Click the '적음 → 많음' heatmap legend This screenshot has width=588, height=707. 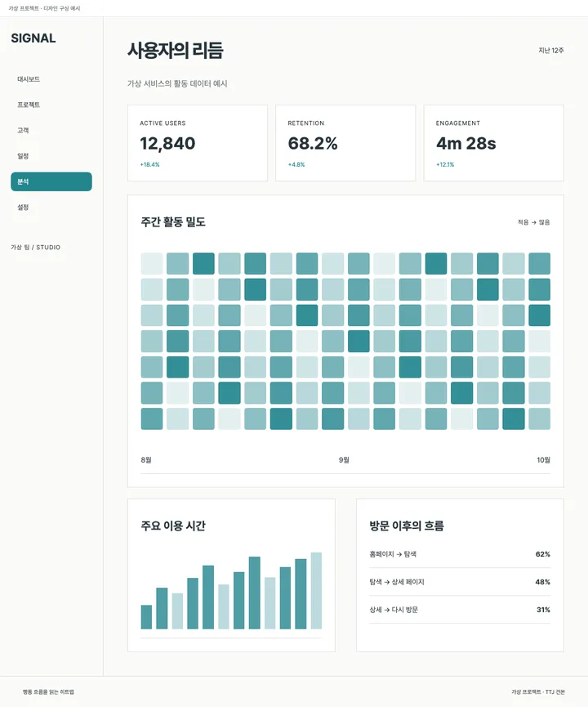click(x=534, y=222)
